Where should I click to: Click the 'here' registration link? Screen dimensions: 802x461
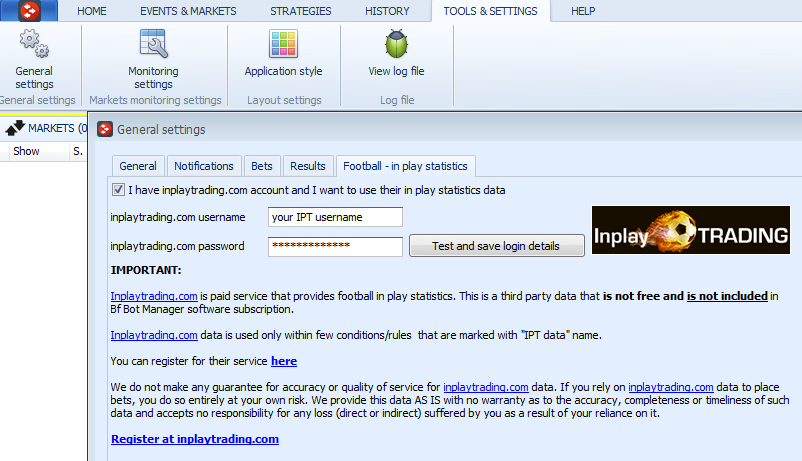point(284,361)
